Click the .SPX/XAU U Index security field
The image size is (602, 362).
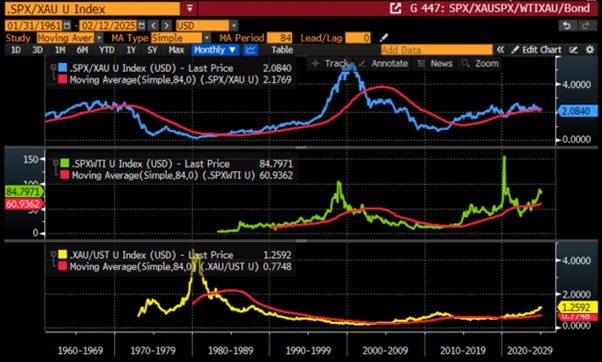pos(92,8)
